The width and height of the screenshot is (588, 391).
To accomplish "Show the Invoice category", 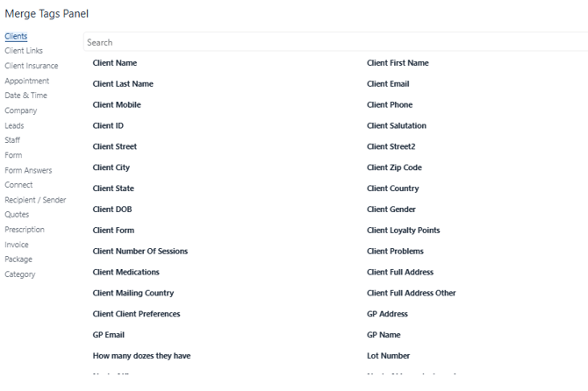I will point(17,245).
